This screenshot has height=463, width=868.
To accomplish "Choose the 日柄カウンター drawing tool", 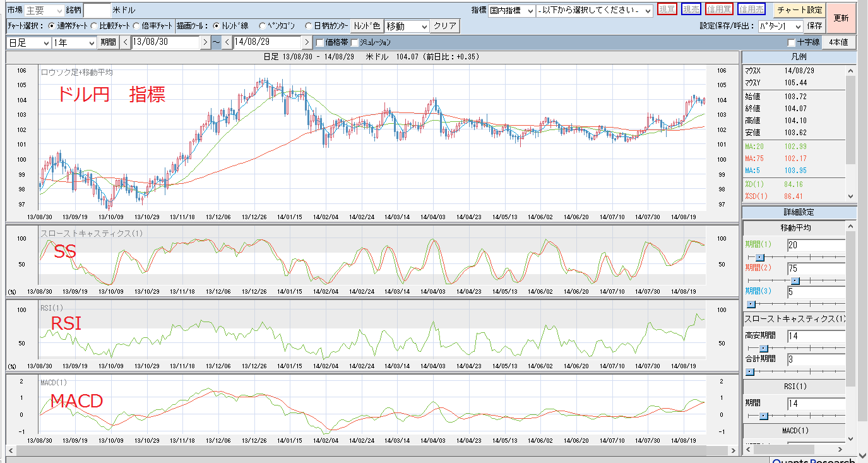I will (308, 27).
